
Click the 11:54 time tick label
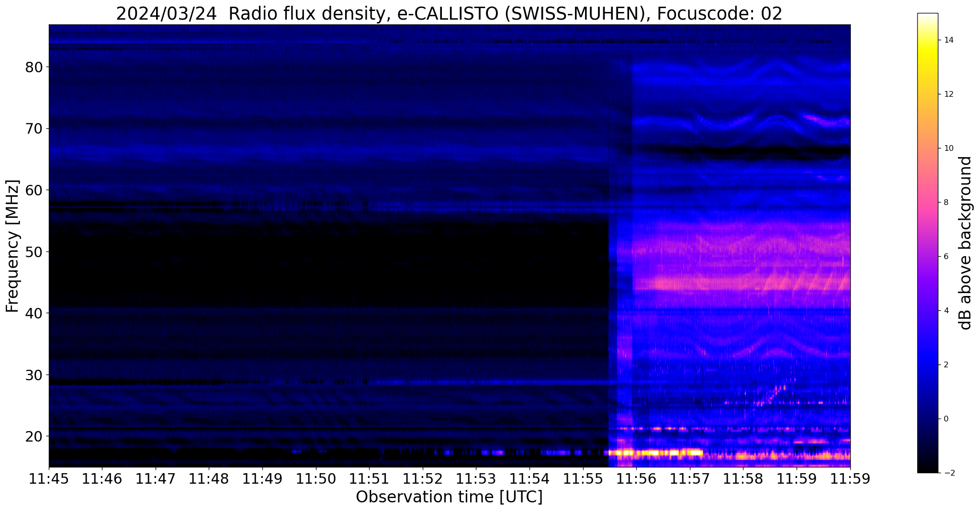(x=529, y=479)
